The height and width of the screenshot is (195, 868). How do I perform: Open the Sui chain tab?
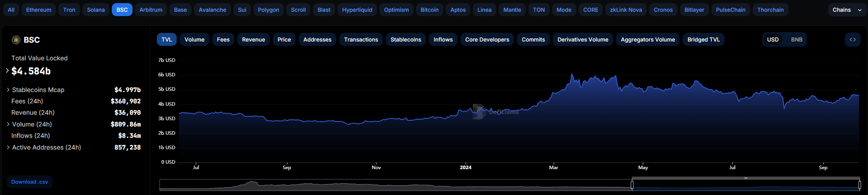click(242, 10)
